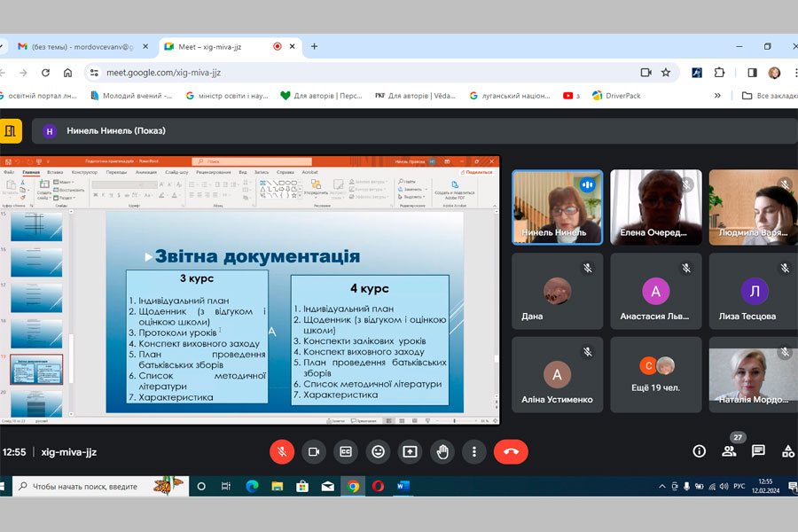Viewport: 798px width, 532px height.
Task: Switch the РУС input language
Action: pos(739,486)
